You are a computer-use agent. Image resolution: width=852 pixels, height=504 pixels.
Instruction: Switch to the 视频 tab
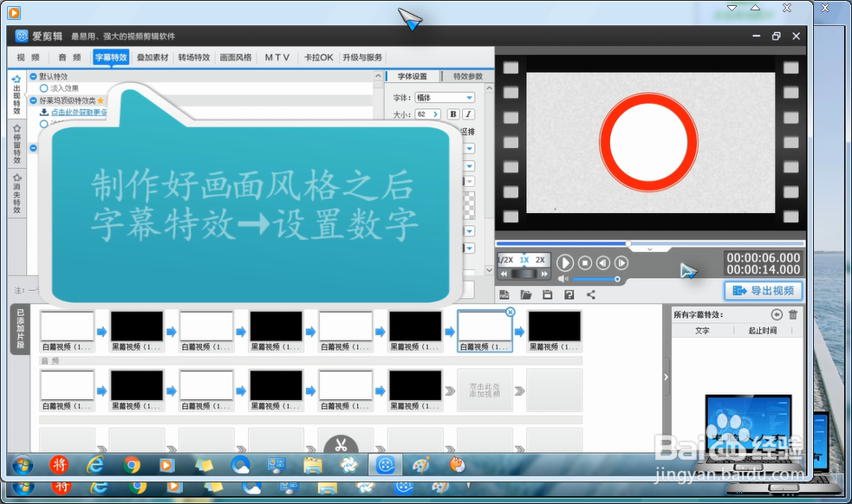[x=29, y=57]
